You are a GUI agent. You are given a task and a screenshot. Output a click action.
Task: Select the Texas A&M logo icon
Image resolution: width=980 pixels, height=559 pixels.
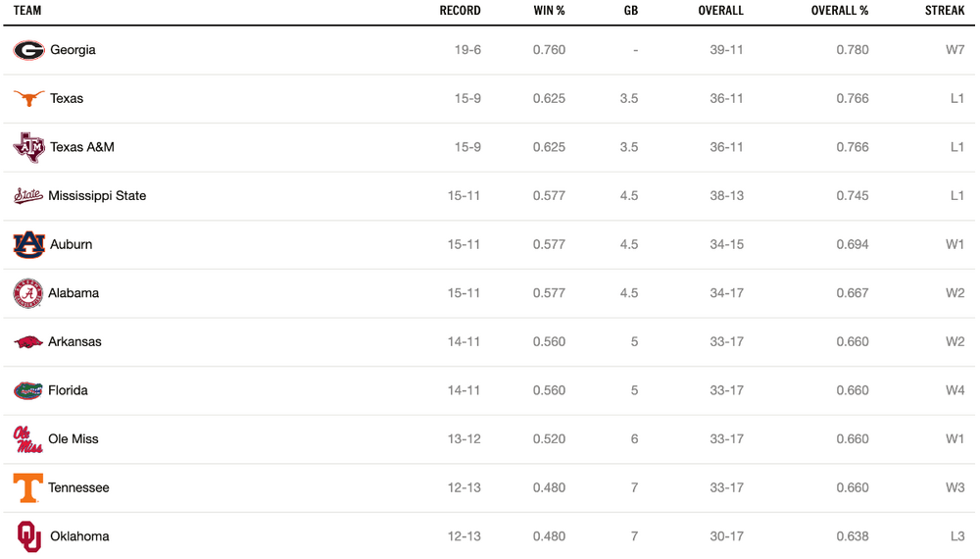tap(28, 147)
